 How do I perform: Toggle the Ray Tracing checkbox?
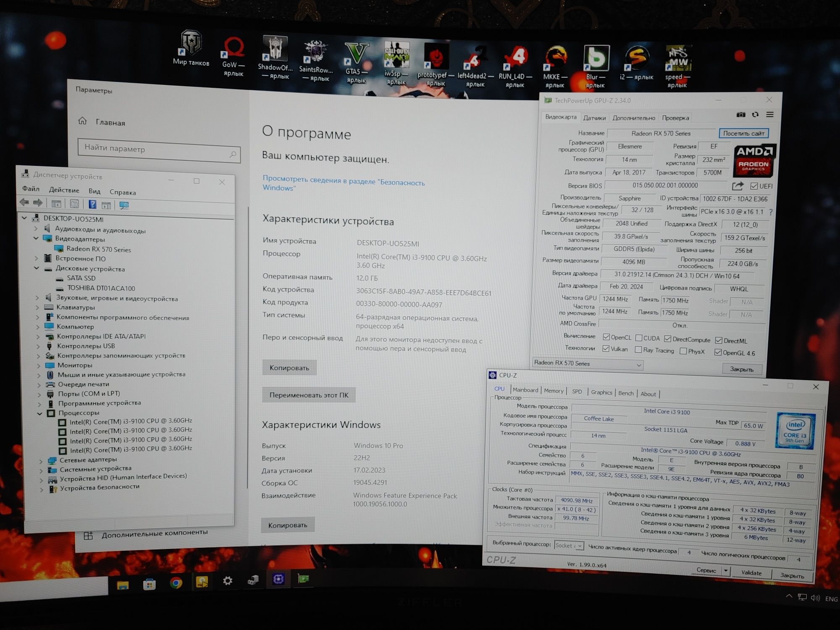(x=638, y=349)
